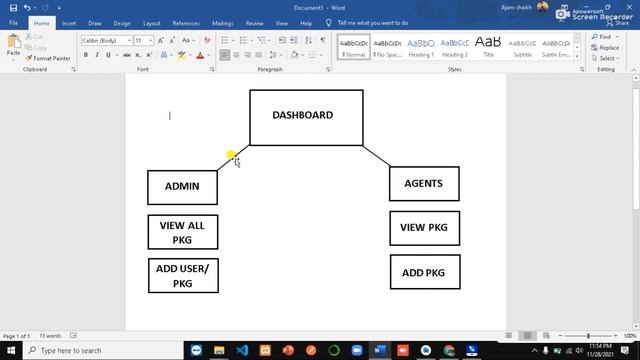Expand the bullets list dropdown
The image size is (640, 360).
click(x=233, y=40)
